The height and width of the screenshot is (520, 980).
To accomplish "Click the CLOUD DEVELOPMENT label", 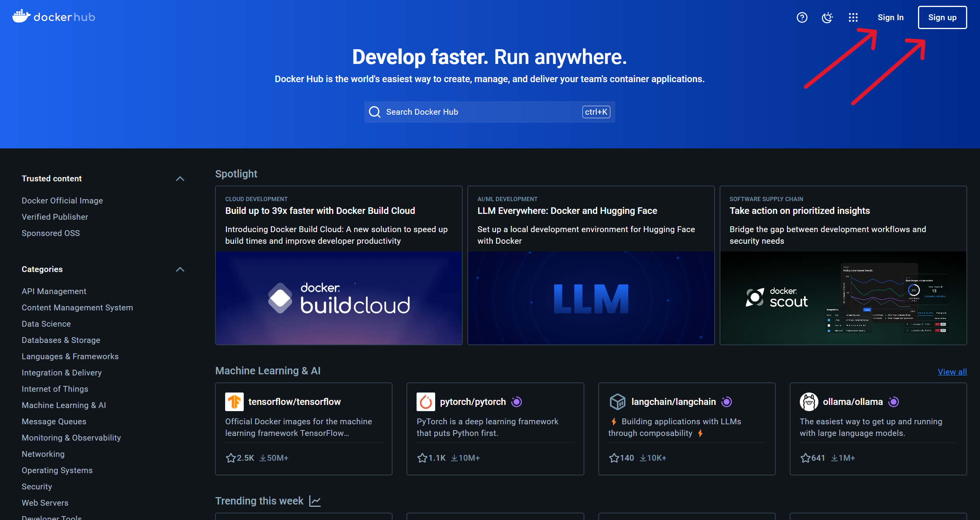I will [x=257, y=199].
